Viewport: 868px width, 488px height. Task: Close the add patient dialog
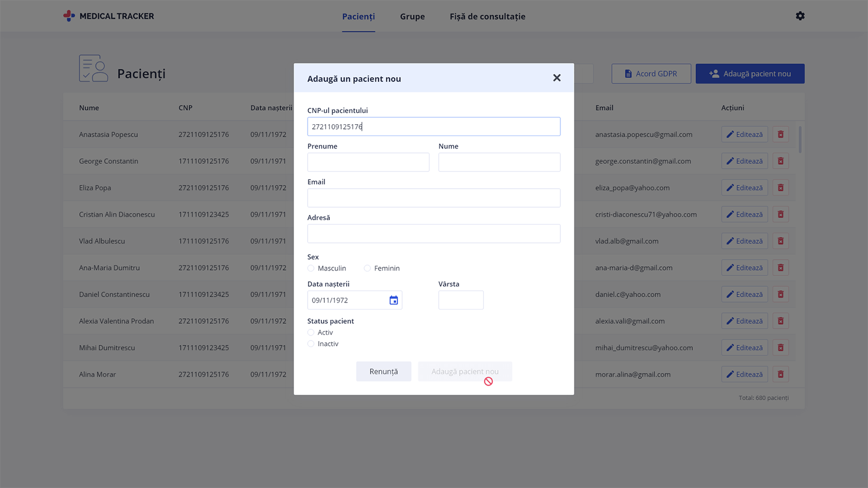[x=557, y=78]
